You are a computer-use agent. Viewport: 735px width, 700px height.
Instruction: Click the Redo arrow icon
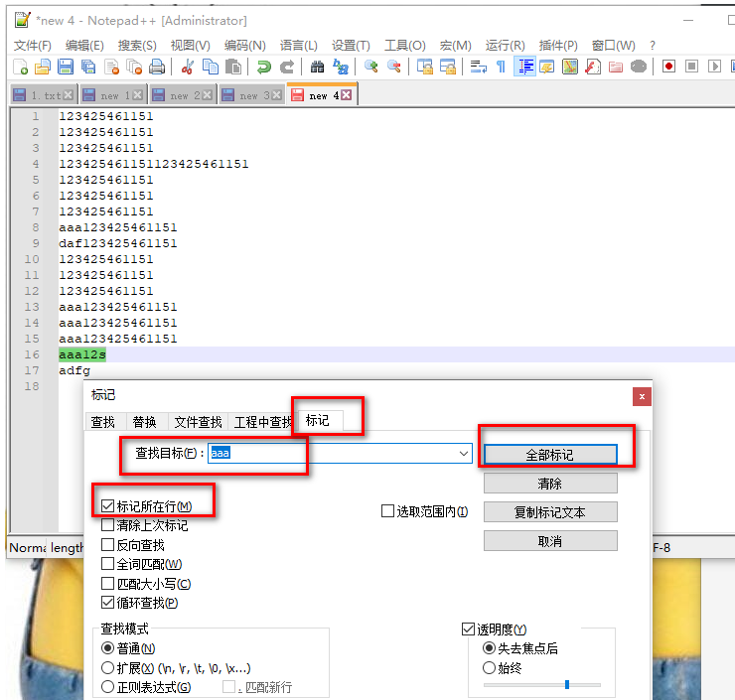pos(287,67)
